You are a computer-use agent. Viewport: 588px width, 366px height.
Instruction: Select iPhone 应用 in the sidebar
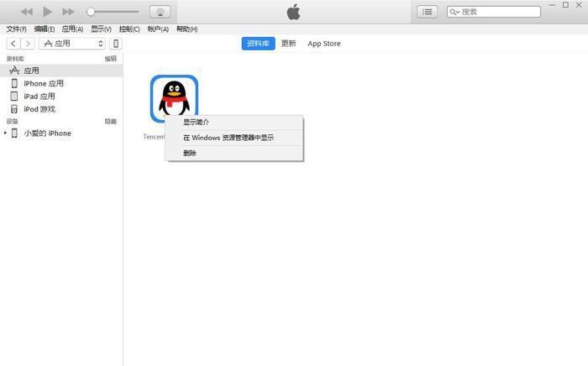pos(61,83)
